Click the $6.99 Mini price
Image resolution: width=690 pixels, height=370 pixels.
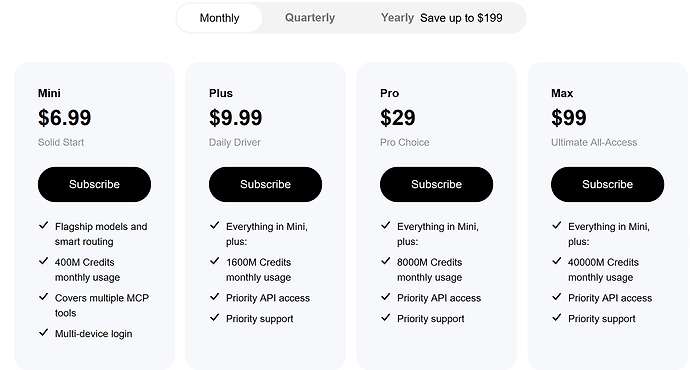point(65,117)
